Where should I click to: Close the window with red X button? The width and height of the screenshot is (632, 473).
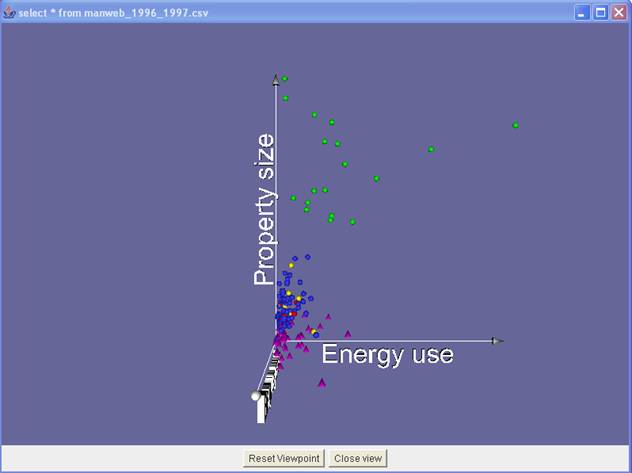619,12
